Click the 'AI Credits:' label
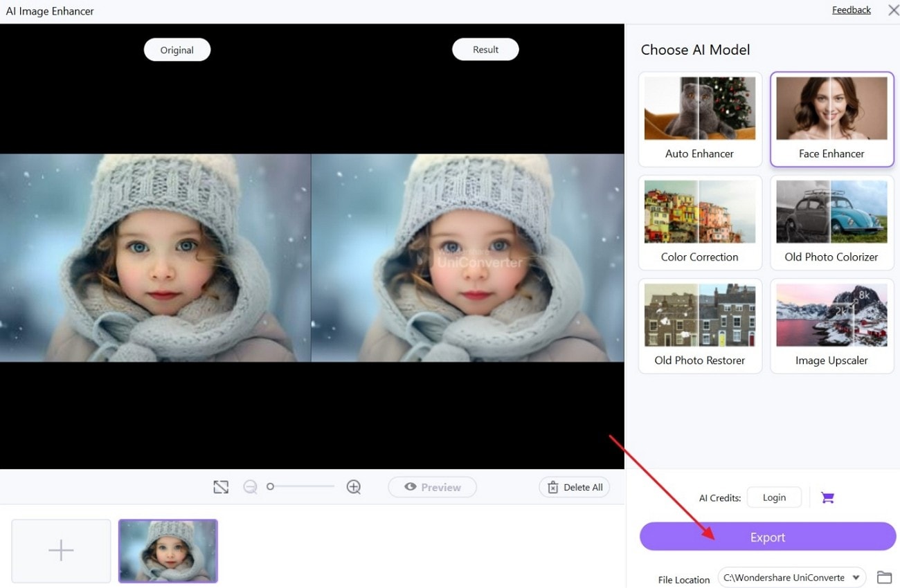This screenshot has height=588, width=900. pos(720,498)
